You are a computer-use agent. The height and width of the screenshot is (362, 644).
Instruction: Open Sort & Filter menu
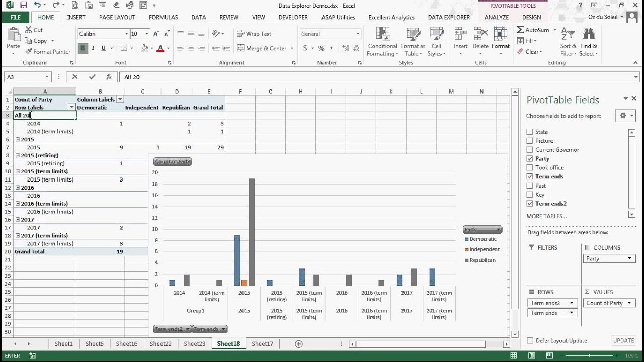tap(568, 42)
